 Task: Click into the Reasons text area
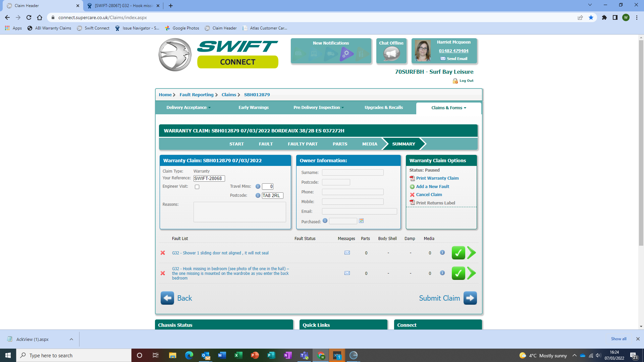pos(239,212)
